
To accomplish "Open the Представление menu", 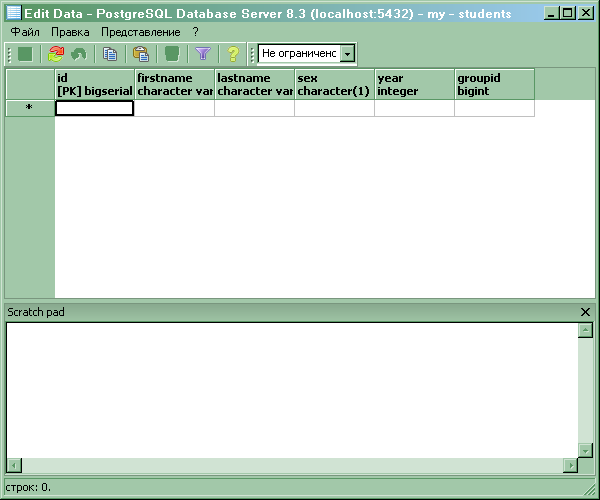I will 140,32.
